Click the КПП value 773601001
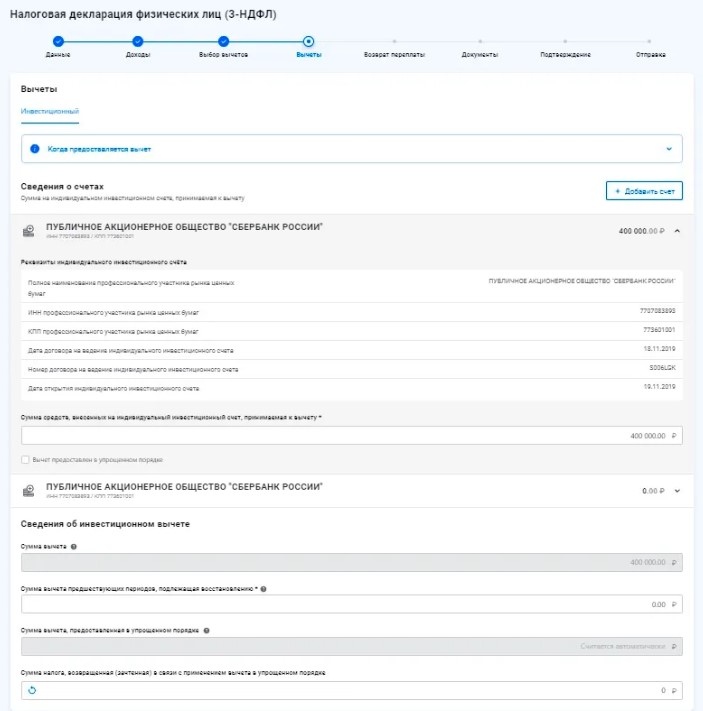 tap(659, 330)
